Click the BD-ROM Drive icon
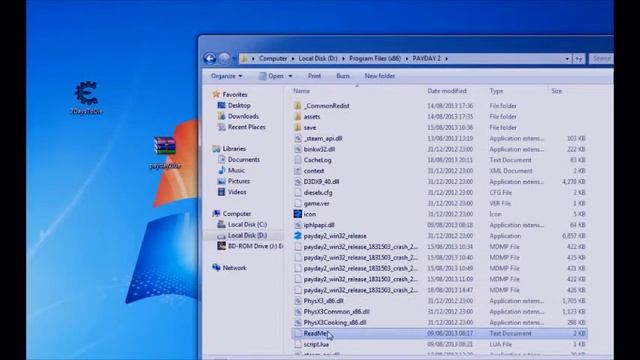The width and height of the screenshot is (640, 360). (x=221, y=246)
